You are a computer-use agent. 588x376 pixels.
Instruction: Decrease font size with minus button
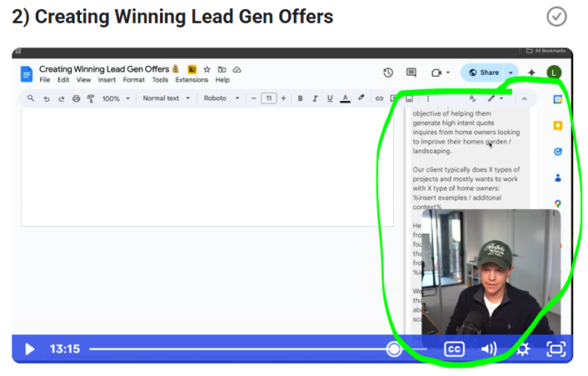(x=254, y=98)
